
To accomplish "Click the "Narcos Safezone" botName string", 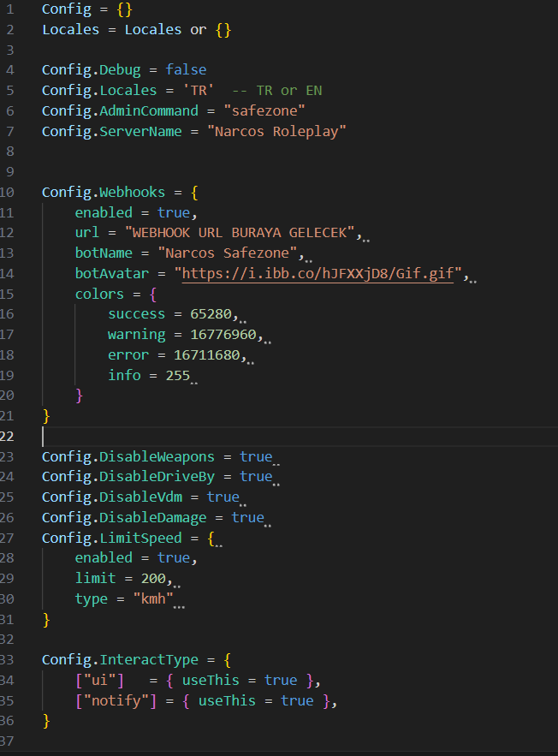I will [x=228, y=253].
